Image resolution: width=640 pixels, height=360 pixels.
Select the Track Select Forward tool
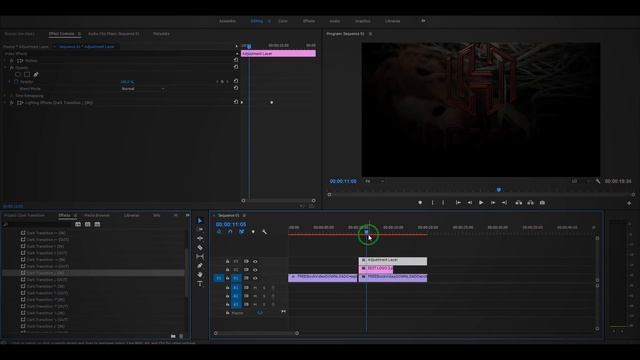pos(200,229)
